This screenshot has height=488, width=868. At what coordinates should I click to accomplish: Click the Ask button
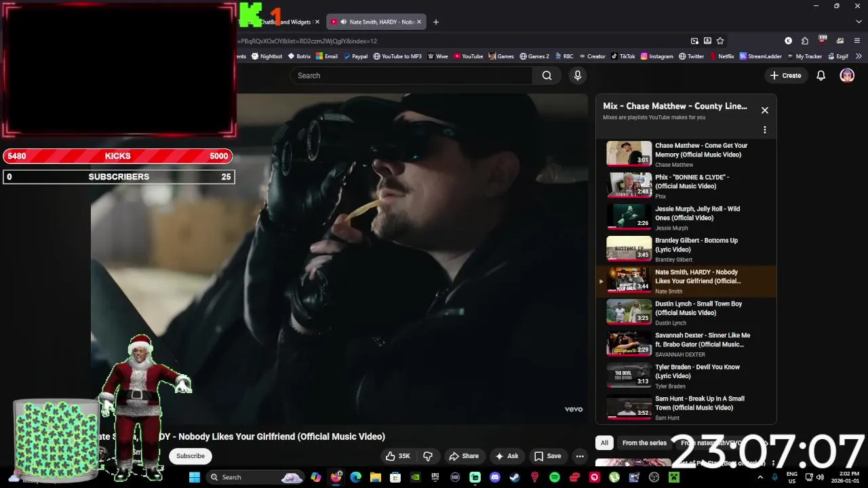pos(507,456)
